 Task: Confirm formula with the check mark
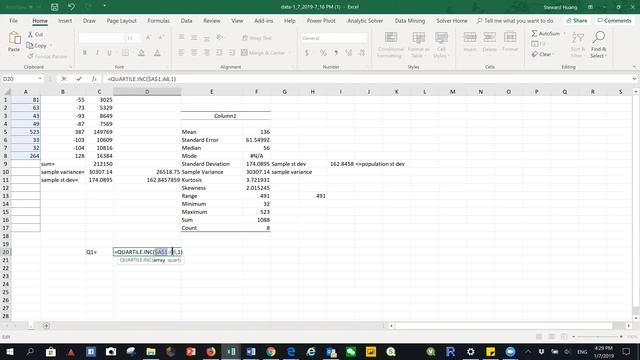pyautogui.click(x=79, y=79)
